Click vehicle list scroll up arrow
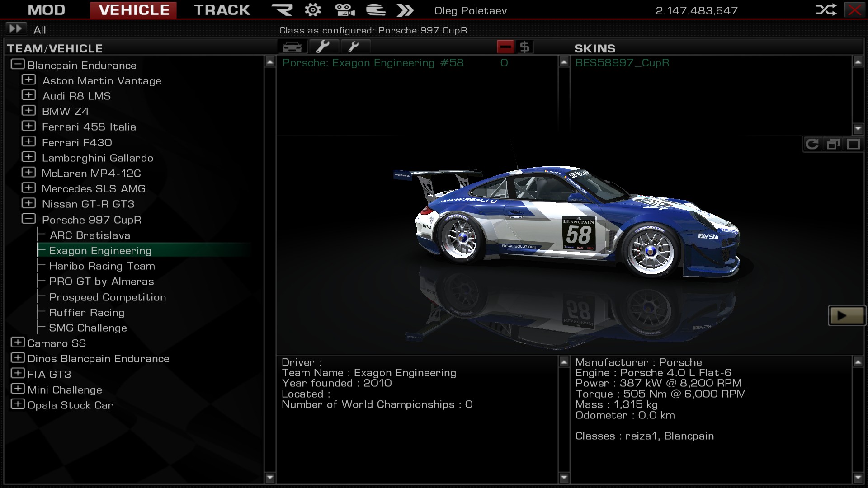This screenshot has height=488, width=868. (x=564, y=62)
